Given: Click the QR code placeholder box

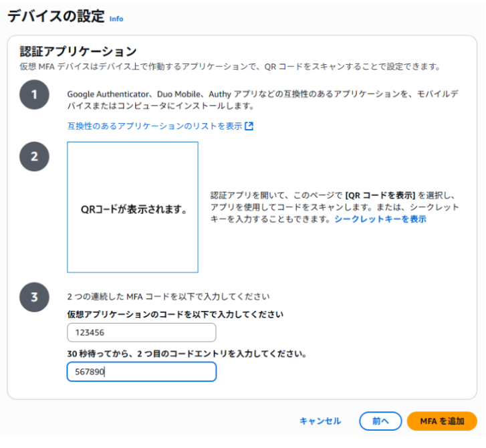Looking at the screenshot, I should [x=132, y=207].
